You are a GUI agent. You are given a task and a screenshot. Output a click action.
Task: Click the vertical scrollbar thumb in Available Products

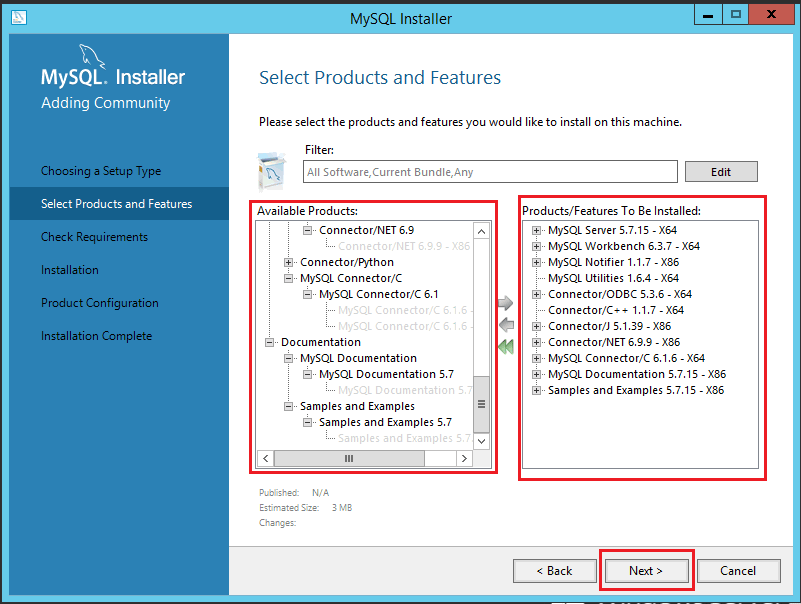point(481,404)
